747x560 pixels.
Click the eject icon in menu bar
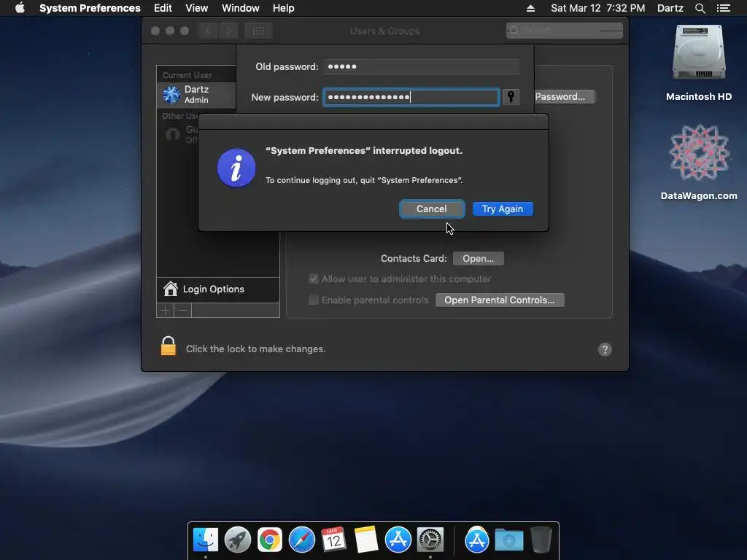tap(530, 8)
